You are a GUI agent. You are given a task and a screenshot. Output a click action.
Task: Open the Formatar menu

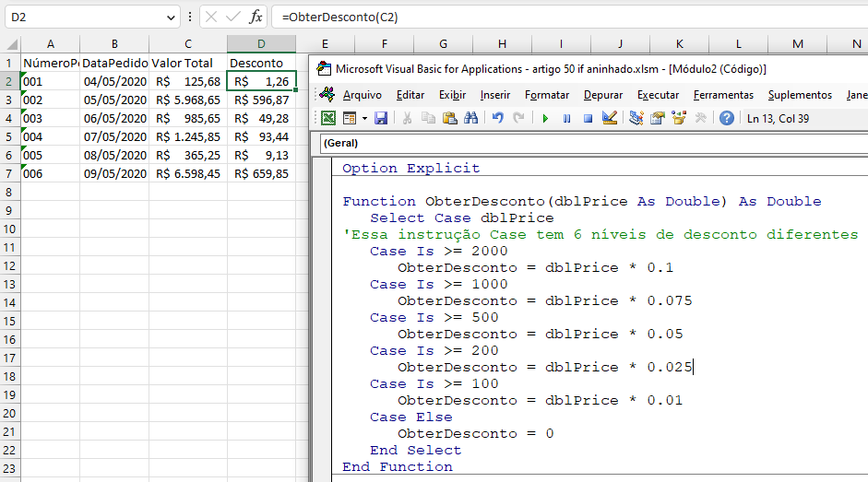tap(547, 95)
